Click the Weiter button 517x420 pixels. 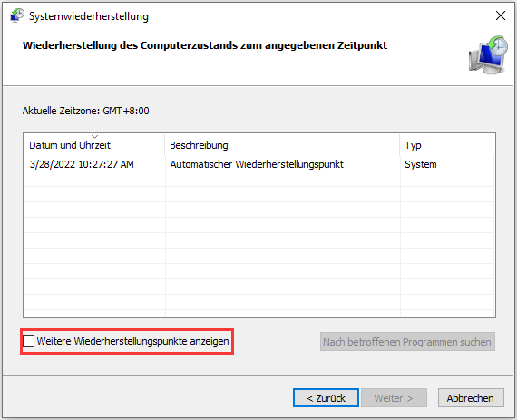pos(394,398)
